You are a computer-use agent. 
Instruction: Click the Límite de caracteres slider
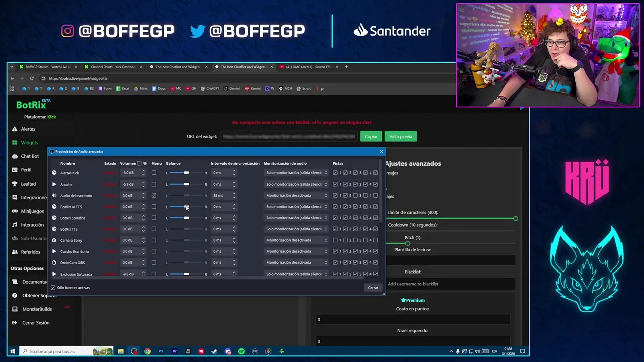tap(452, 218)
